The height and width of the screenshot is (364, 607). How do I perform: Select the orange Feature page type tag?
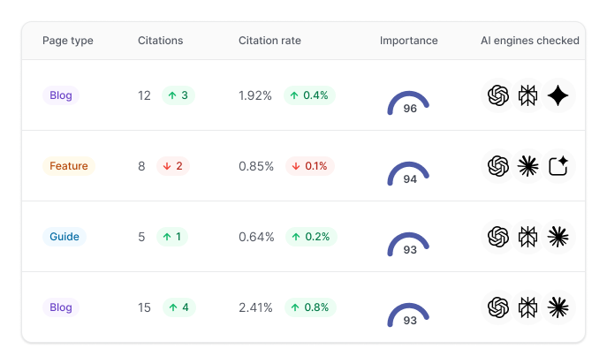point(68,166)
